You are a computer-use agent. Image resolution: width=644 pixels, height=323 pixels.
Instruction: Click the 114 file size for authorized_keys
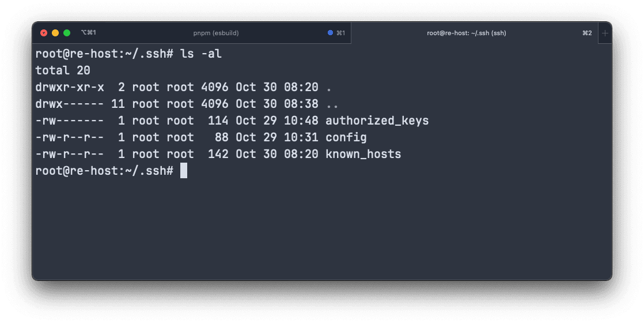coord(218,121)
